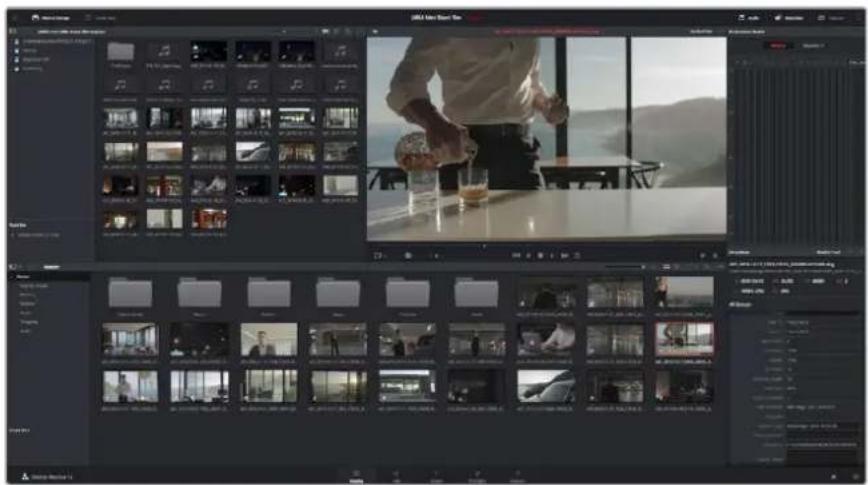
Task: Click play reverse in viewer transport
Action: tap(528, 256)
